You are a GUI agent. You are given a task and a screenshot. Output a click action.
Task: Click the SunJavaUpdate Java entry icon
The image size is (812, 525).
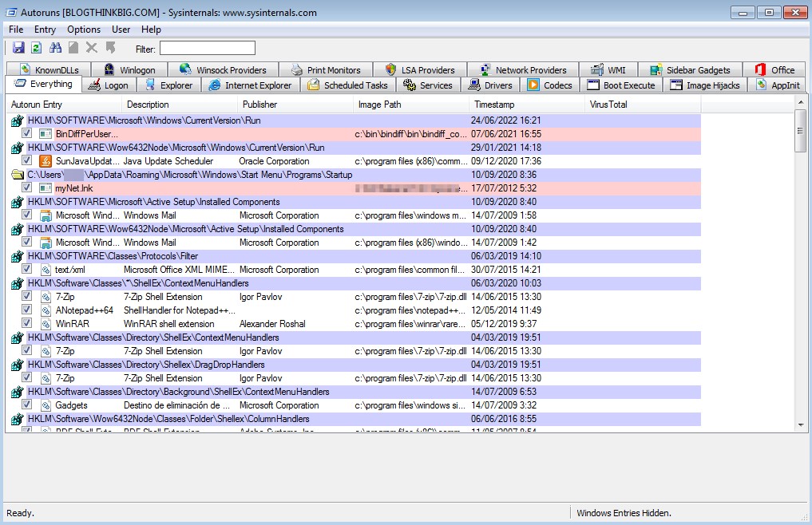click(46, 161)
